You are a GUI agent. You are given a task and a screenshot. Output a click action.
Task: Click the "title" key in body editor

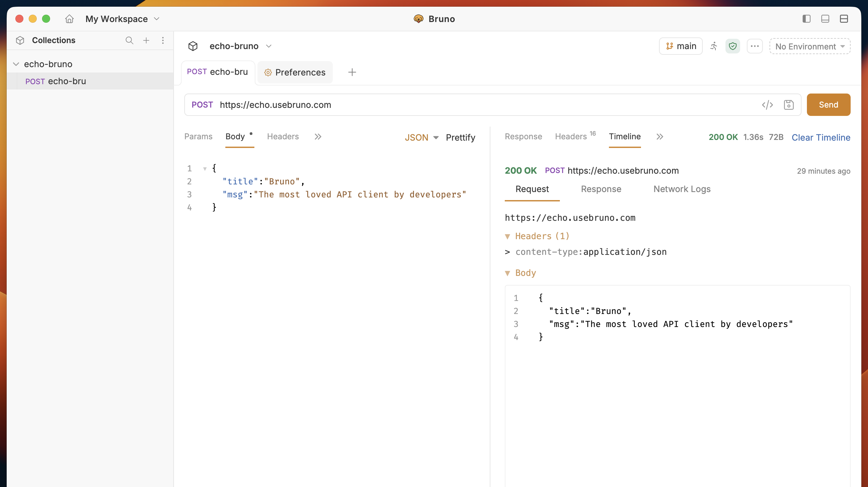coord(240,182)
